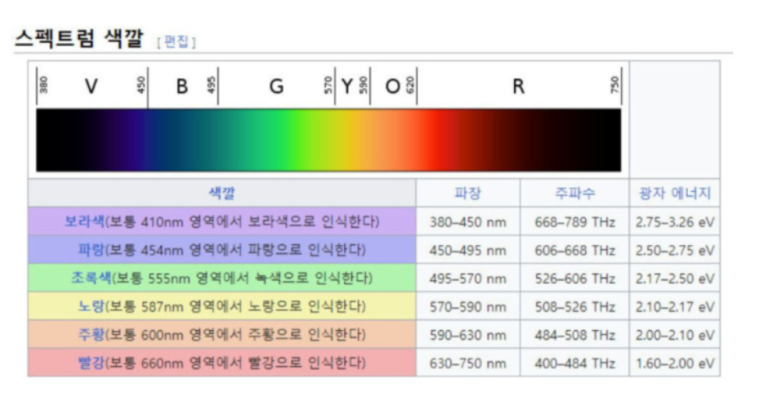Click the 750 label at the spectrum end
The image size is (773, 405).
pos(615,84)
